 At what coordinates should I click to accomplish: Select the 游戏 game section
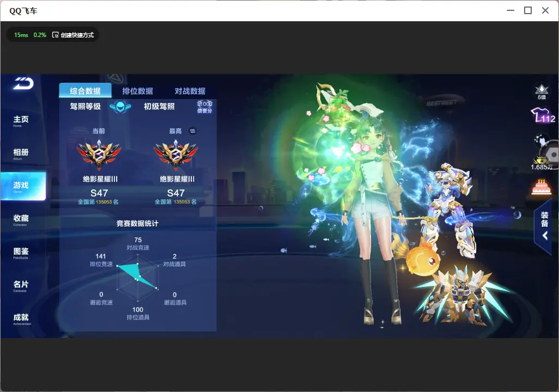pyautogui.click(x=23, y=186)
